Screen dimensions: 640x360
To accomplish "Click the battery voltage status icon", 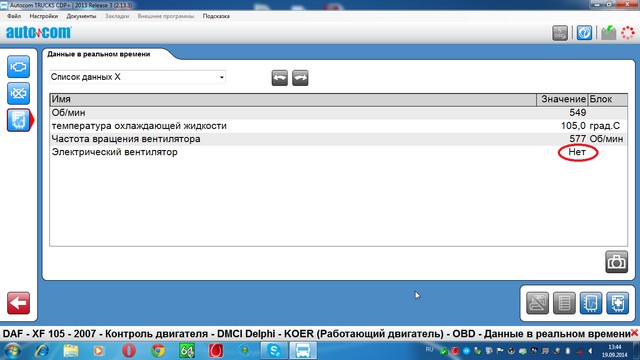I will [x=608, y=33].
